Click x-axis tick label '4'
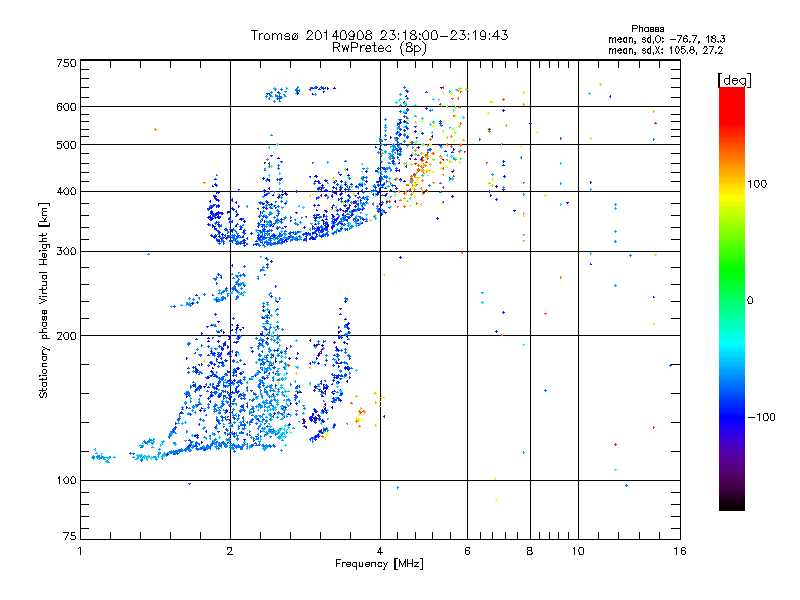Image resolution: width=800 pixels, height=600 pixels. (x=380, y=551)
